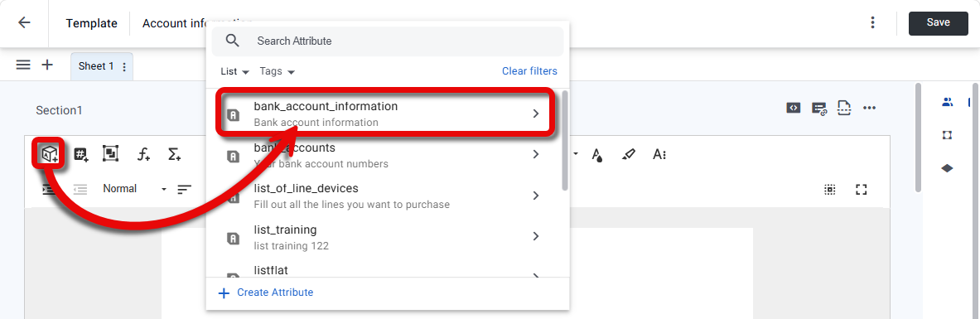Click the Search Attribute field
This screenshot has height=319, width=980.
coord(388,41)
